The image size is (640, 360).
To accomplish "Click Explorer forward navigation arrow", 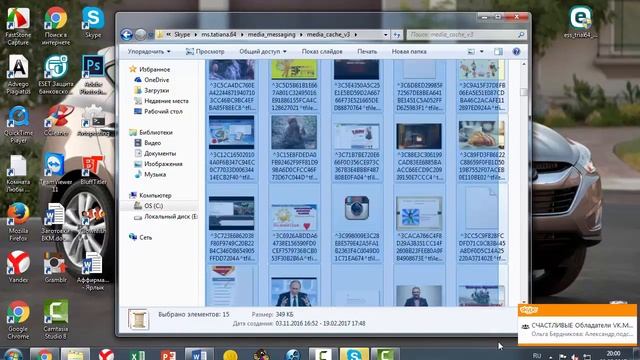I will (140, 35).
